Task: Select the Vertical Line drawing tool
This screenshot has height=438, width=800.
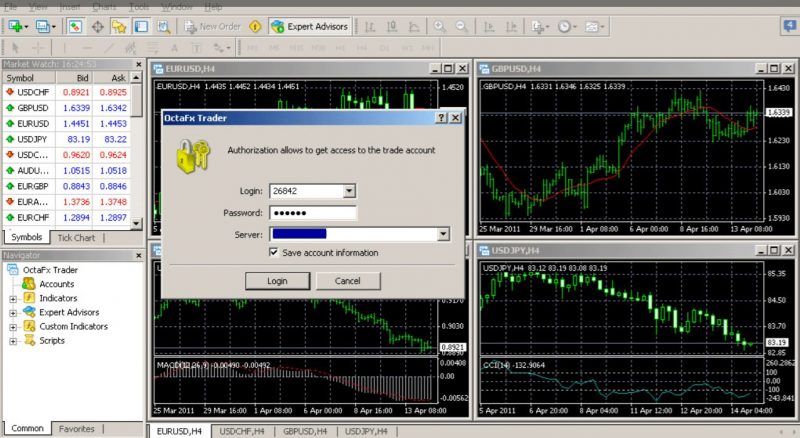Action: click(x=65, y=48)
